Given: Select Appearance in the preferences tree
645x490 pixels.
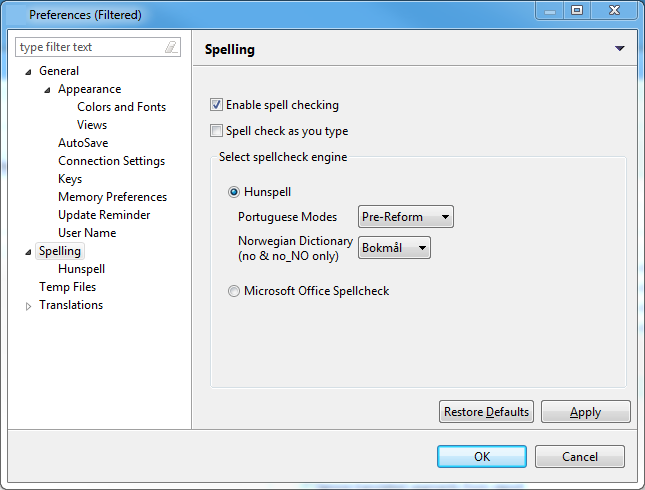Looking at the screenshot, I should (90, 89).
